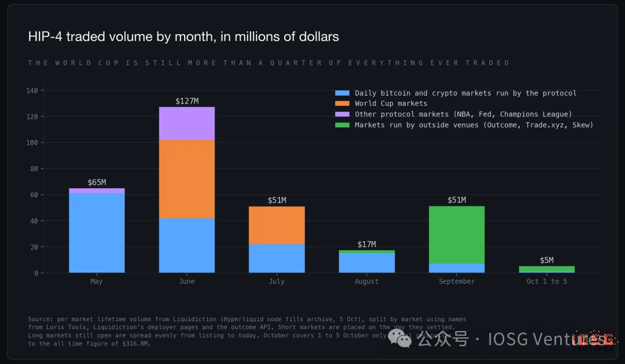Image resolution: width=625 pixels, height=364 pixels.
Task: Click the red IOSG Ventures pixel logo
Action: point(594,339)
